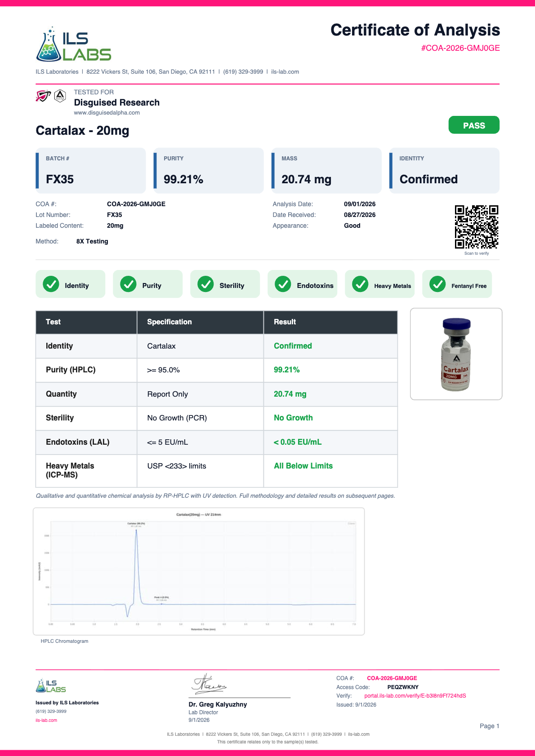This screenshot has width=535, height=756.
Task: Click the Alpha hexagon badge icon
Action: (x=60, y=96)
